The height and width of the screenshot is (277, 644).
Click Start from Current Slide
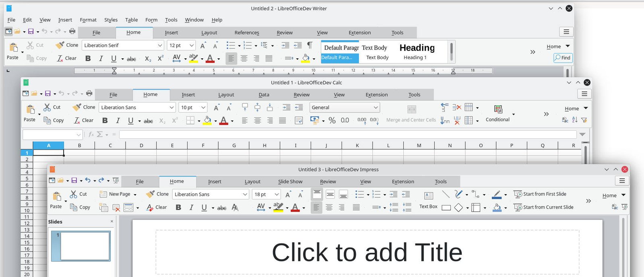pyautogui.click(x=544, y=207)
